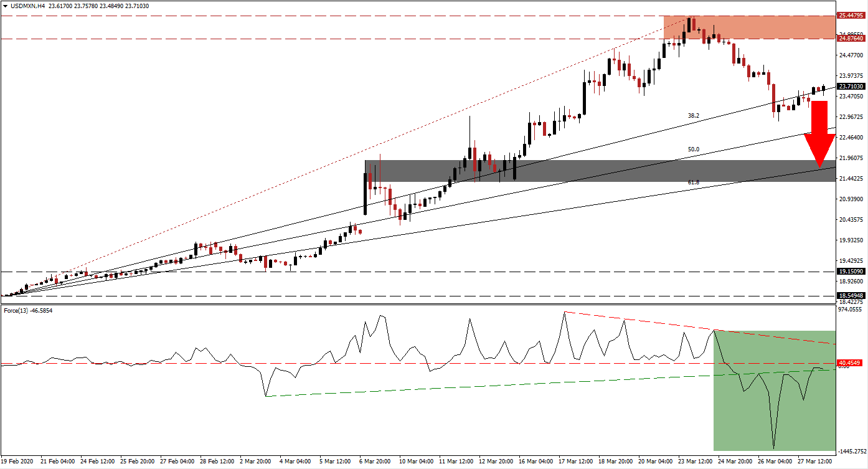Click the 50.0 Fibonacci level label
The height and width of the screenshot is (469, 868).
(693, 149)
